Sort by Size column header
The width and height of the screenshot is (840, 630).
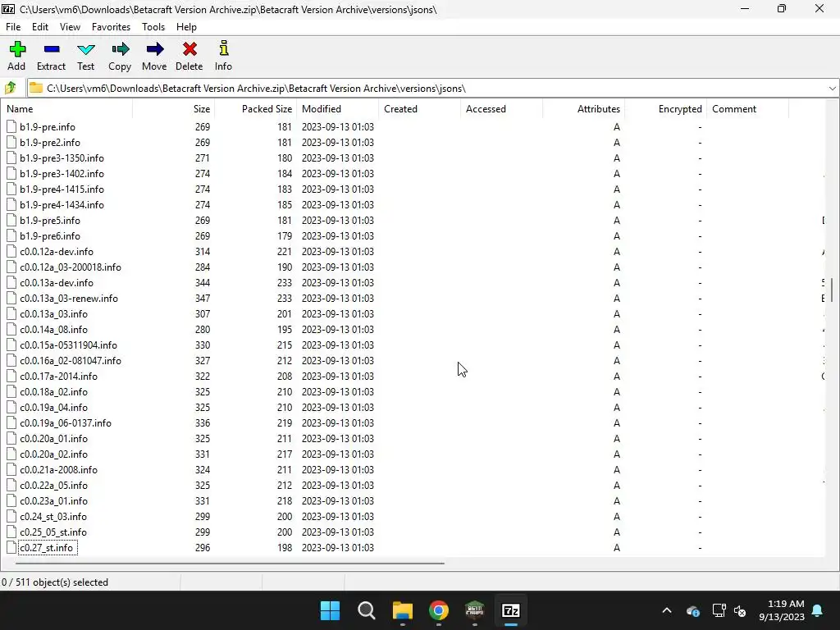tap(174, 109)
